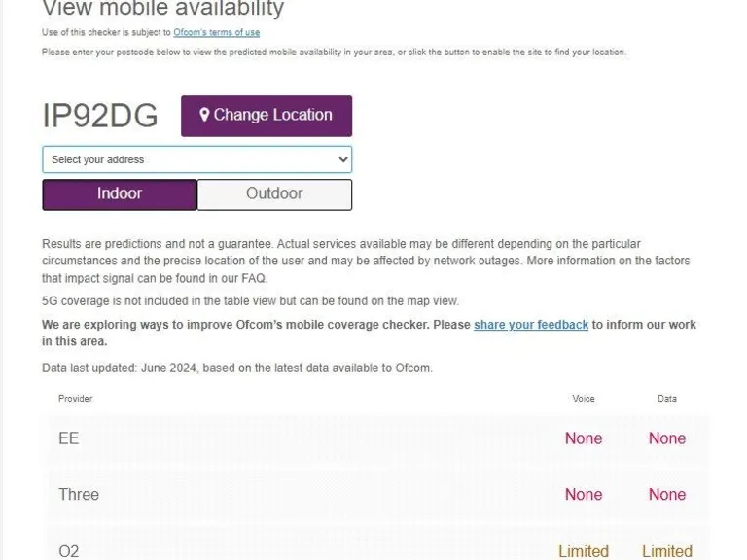Switch to Outdoor coverage view
Image resolution: width=747 pixels, height=560 pixels.
[274, 194]
